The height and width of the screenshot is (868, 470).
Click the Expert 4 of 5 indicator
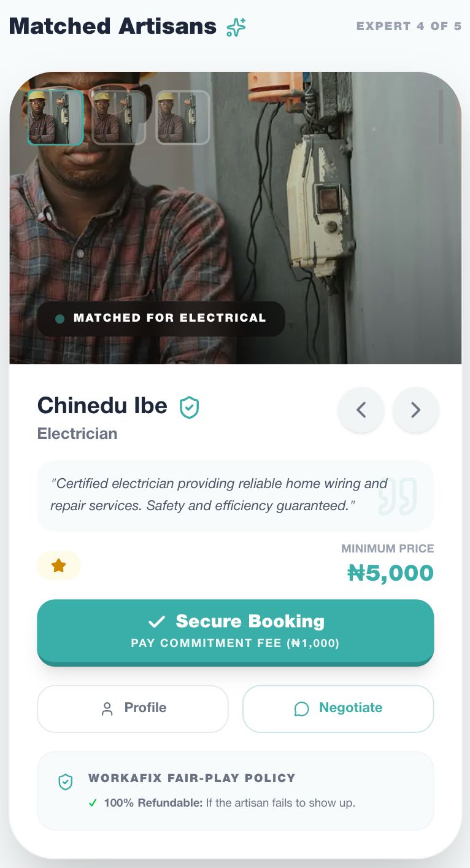pos(409,26)
